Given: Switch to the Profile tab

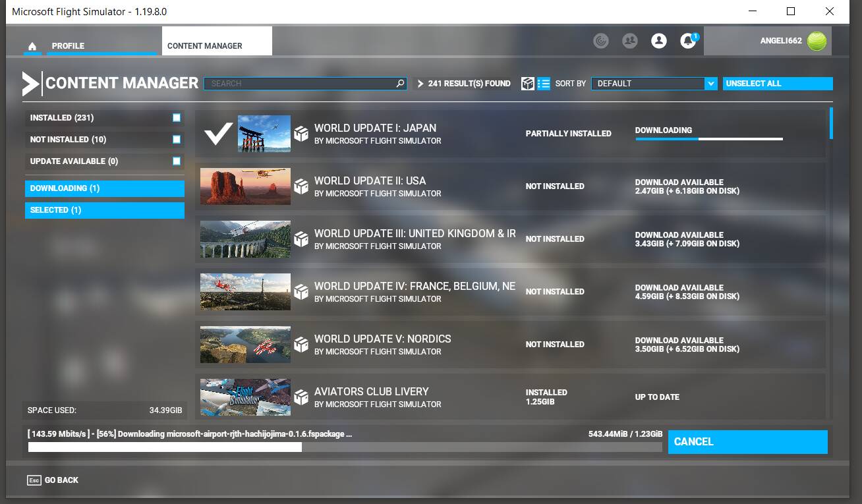Looking at the screenshot, I should pos(68,46).
